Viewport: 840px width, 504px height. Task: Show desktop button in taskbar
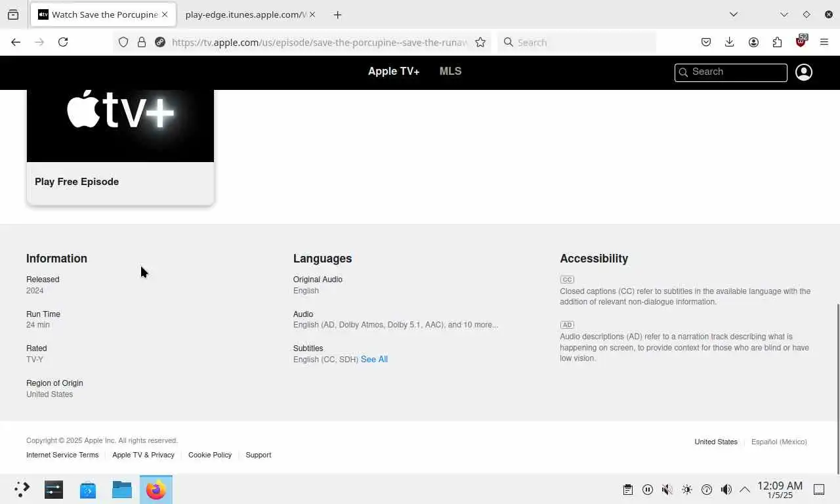tap(819, 490)
